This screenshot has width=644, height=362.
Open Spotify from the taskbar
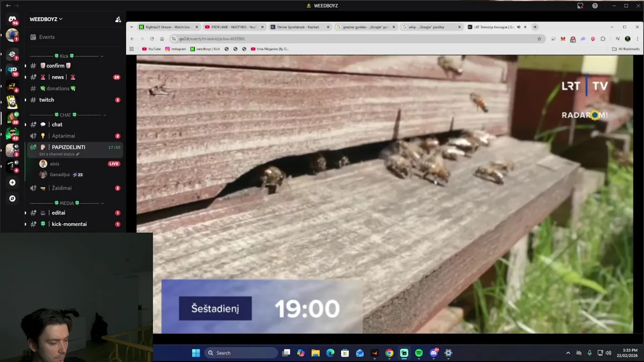point(419,353)
